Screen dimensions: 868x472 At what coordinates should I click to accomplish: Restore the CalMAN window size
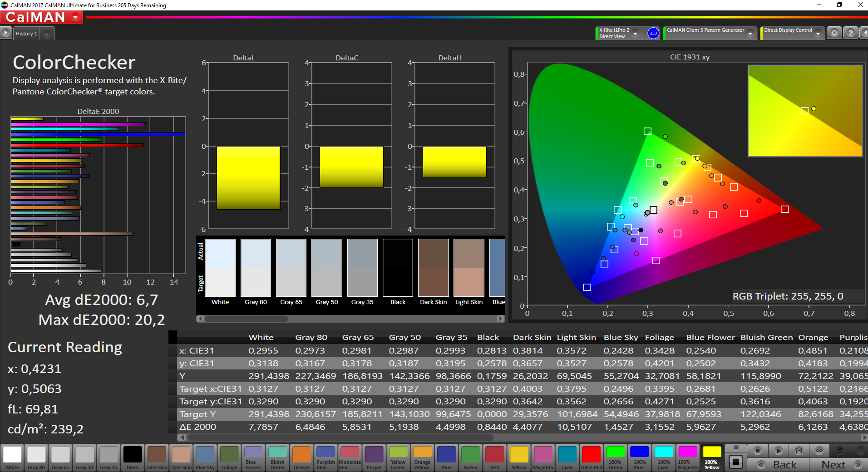coord(839,5)
